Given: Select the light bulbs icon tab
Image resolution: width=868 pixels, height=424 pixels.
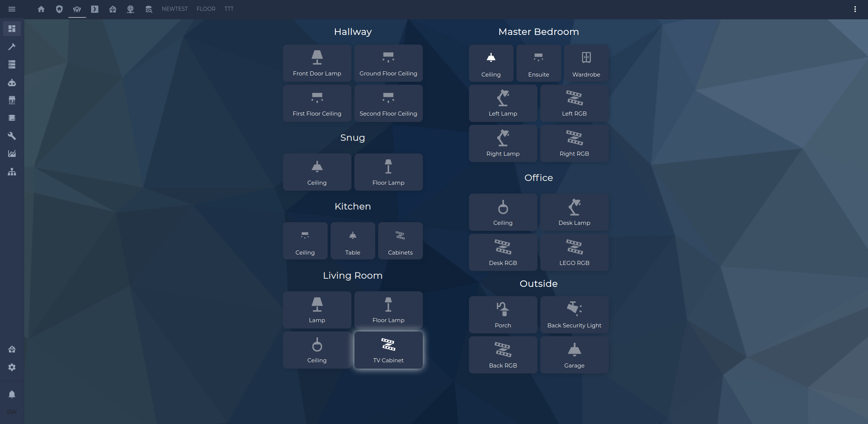Looking at the screenshot, I should point(77,9).
